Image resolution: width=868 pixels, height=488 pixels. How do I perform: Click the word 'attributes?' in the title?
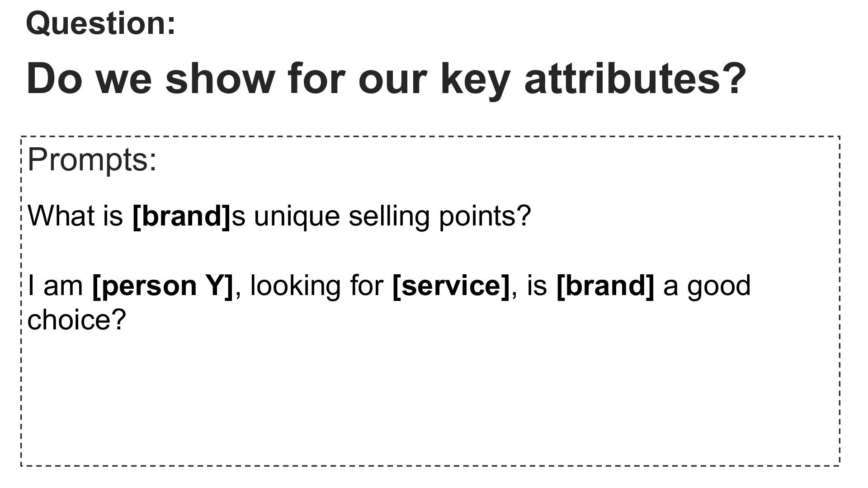635,79
